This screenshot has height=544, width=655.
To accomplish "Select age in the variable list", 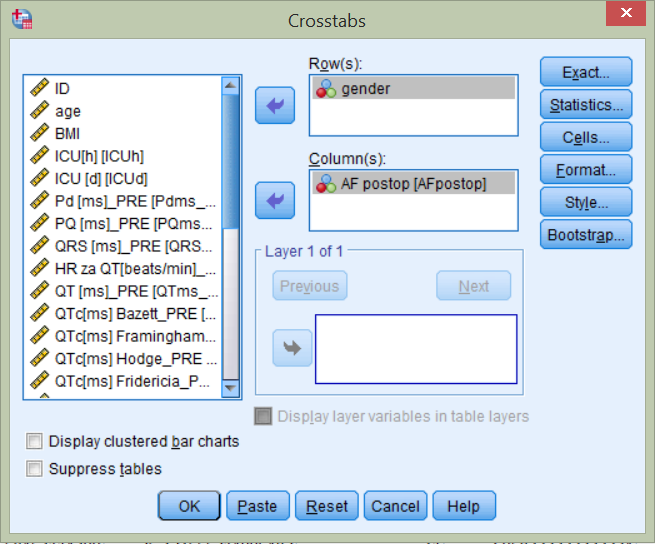I will click(x=68, y=110).
